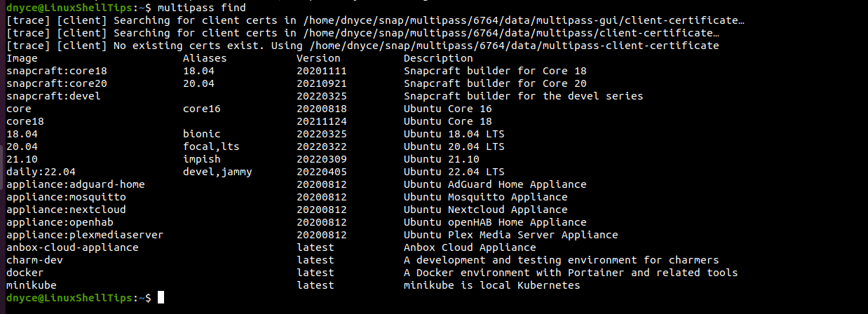This screenshot has width=868, height=314.
Task: Click the 'Ubuntu Core 18' description
Action: click(x=447, y=121)
